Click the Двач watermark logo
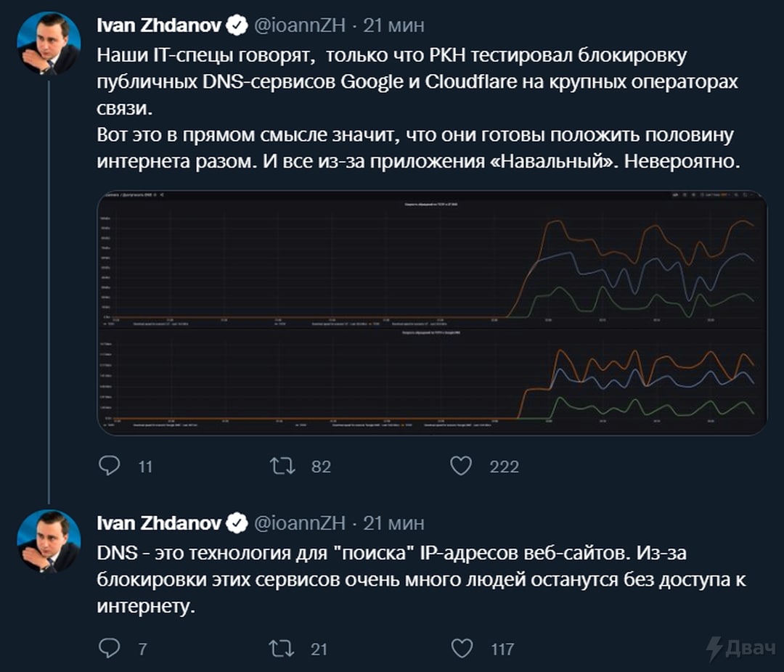784x672 pixels. coord(741,648)
